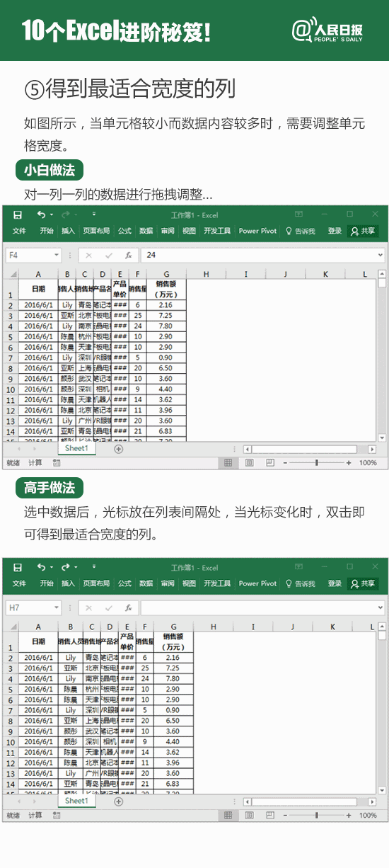Viewport: 389px width, 868px height.
Task: Open 数据 tab in the upper Excel window
Action: pos(146,231)
